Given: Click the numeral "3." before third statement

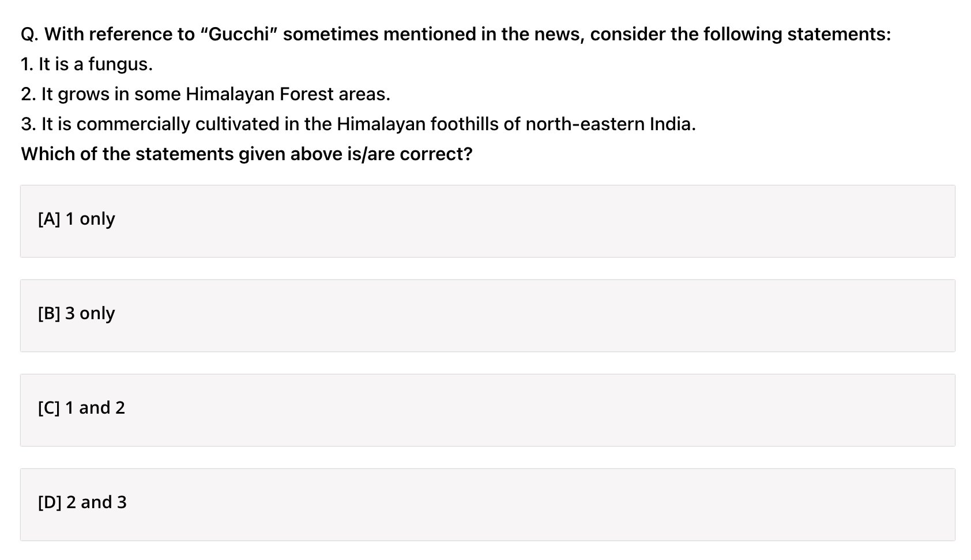Looking at the screenshot, I should 28,124.
